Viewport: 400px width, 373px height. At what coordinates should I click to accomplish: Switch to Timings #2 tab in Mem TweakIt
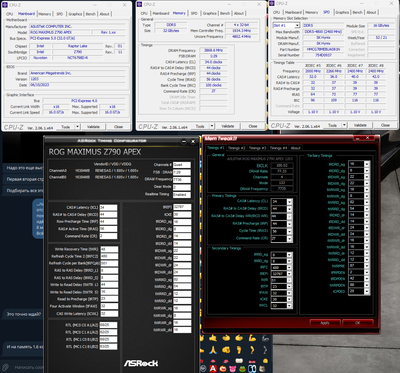[236, 148]
